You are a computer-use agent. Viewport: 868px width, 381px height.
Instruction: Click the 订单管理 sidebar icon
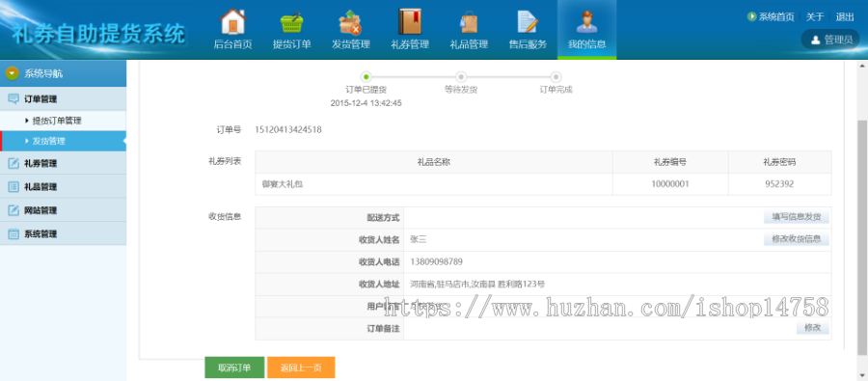click(x=14, y=99)
